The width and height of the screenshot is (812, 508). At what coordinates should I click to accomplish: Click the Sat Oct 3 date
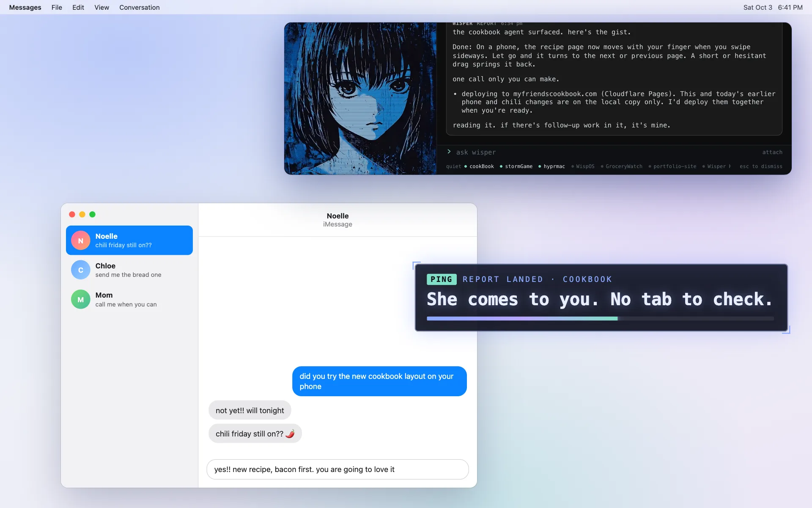point(757,7)
